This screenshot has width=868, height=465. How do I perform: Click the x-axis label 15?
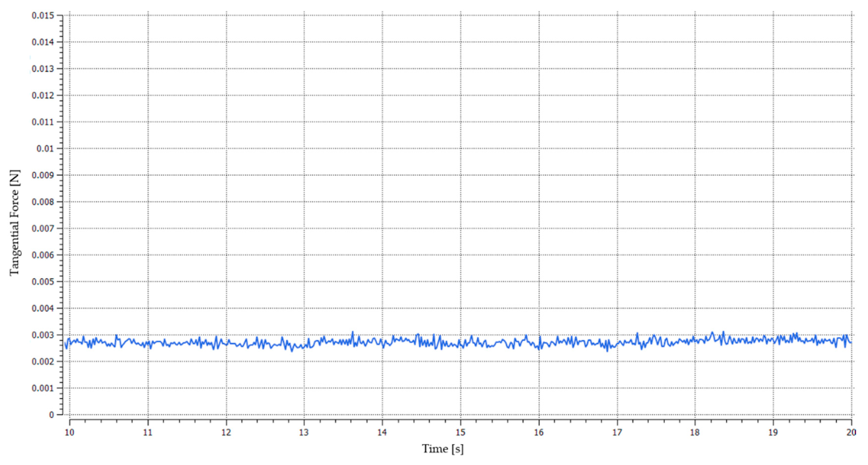click(460, 432)
